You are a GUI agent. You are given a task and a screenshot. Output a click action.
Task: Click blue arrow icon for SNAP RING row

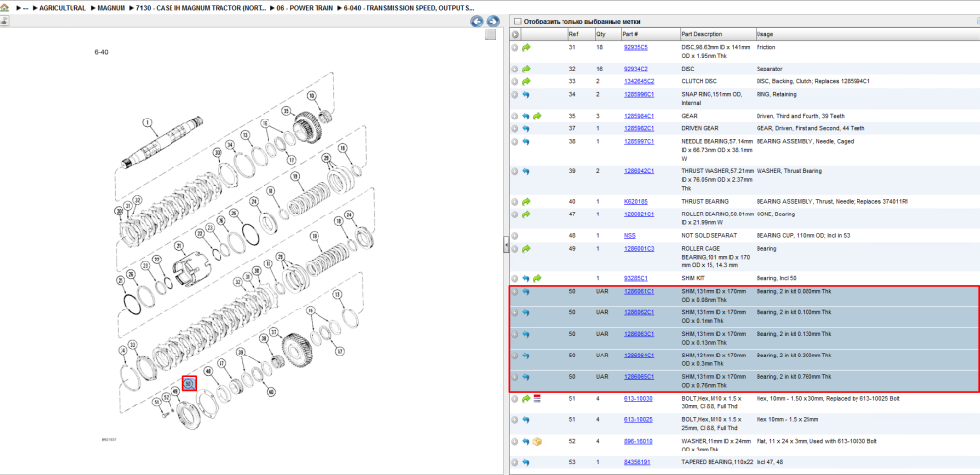(526, 94)
